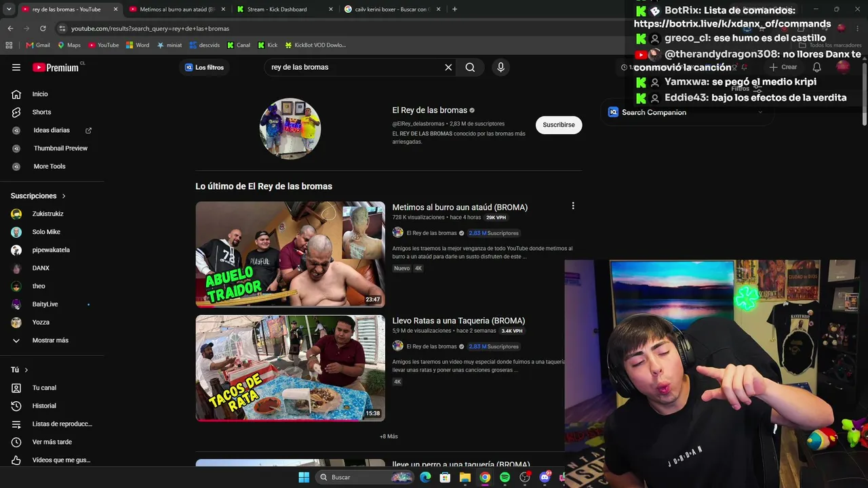Expand the Tú section chevron

tap(26, 370)
